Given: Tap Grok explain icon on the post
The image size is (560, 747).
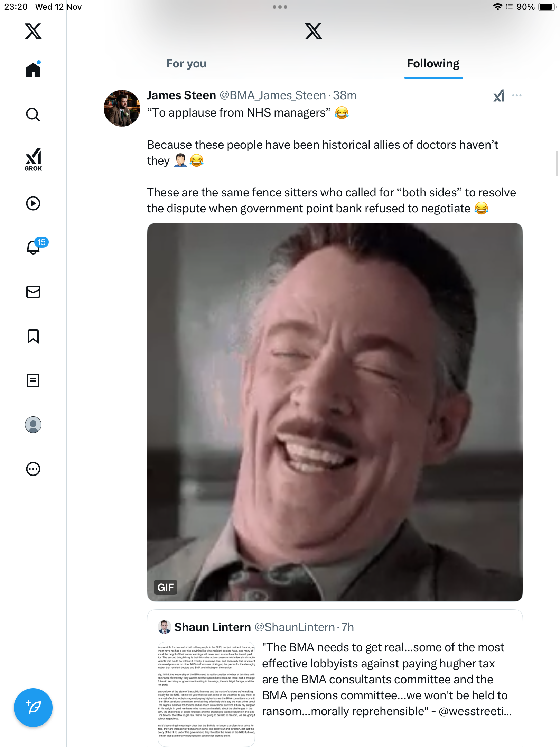Looking at the screenshot, I should pos(499,96).
